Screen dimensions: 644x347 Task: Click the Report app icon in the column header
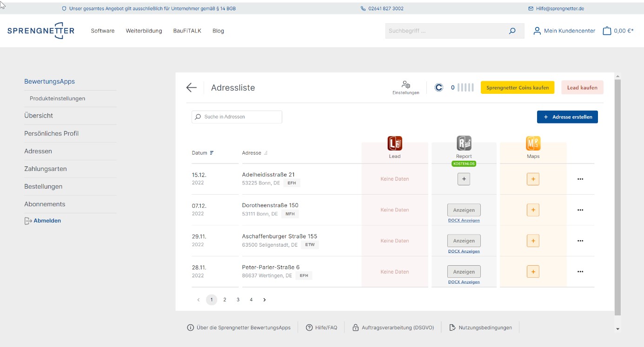click(x=464, y=143)
